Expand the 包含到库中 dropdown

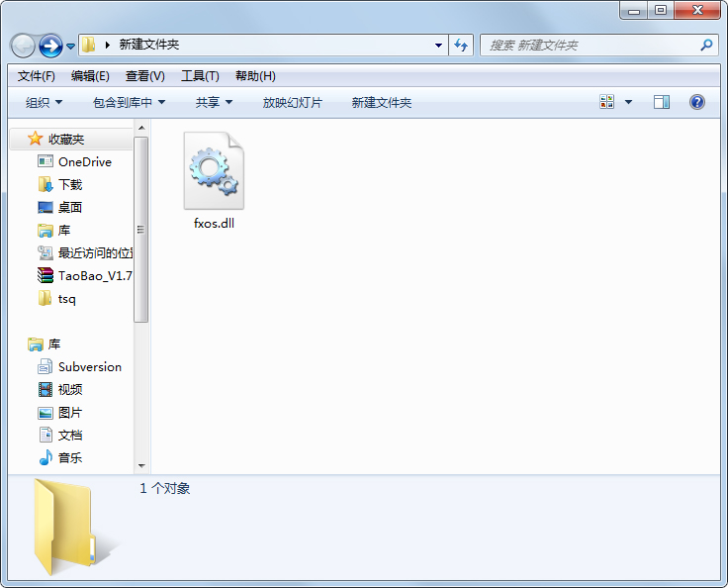point(129,102)
